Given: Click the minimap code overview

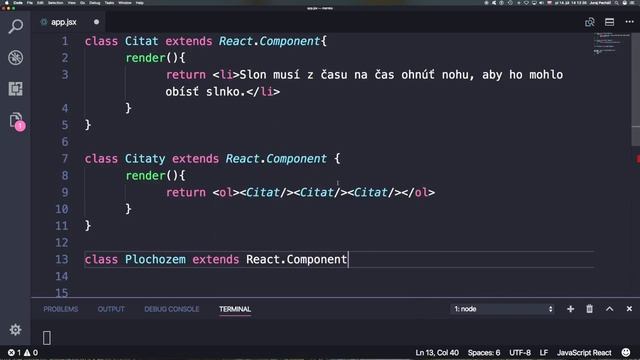Looking at the screenshot, I should 611,44.
